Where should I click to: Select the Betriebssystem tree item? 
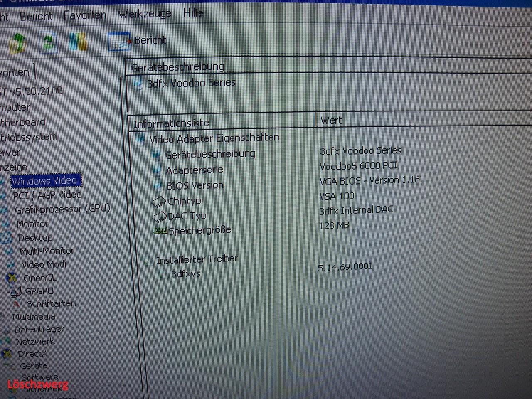(28, 137)
